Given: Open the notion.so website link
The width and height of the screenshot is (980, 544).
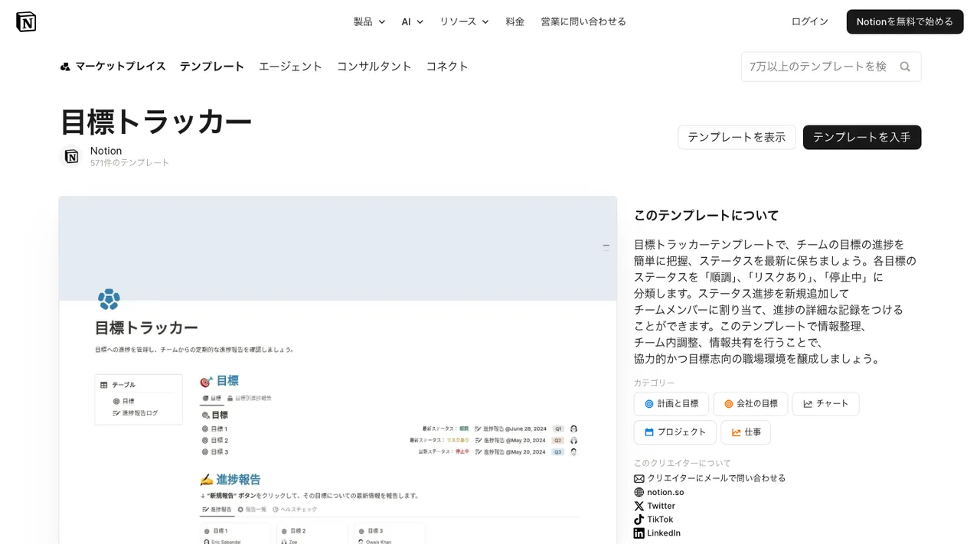Looking at the screenshot, I should point(665,492).
